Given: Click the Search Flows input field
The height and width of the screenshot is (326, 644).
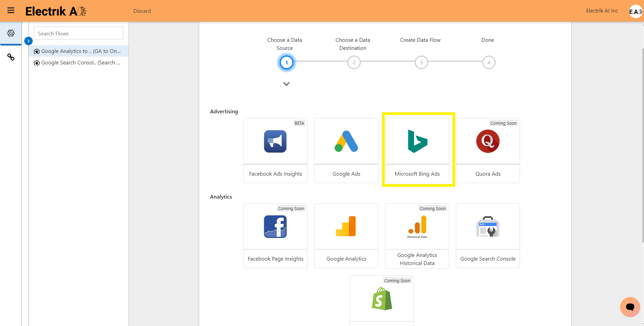Looking at the screenshot, I should tap(79, 33).
